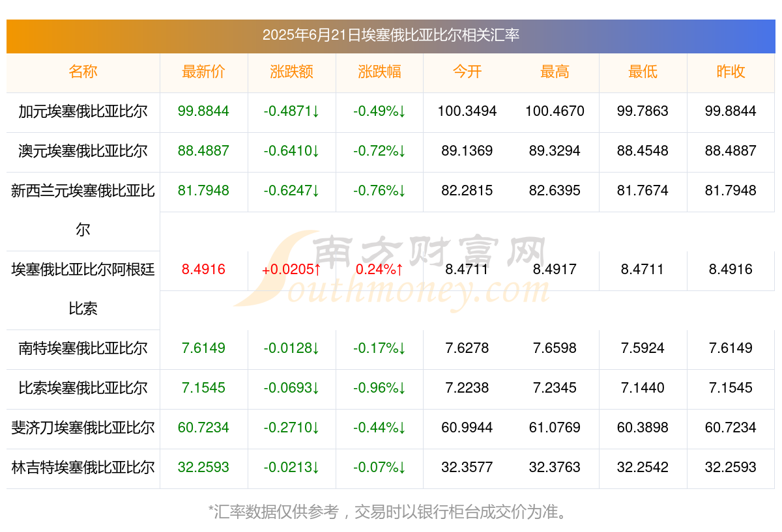Click the 加元埃塞俄比亚比尔 row name

tap(83, 111)
